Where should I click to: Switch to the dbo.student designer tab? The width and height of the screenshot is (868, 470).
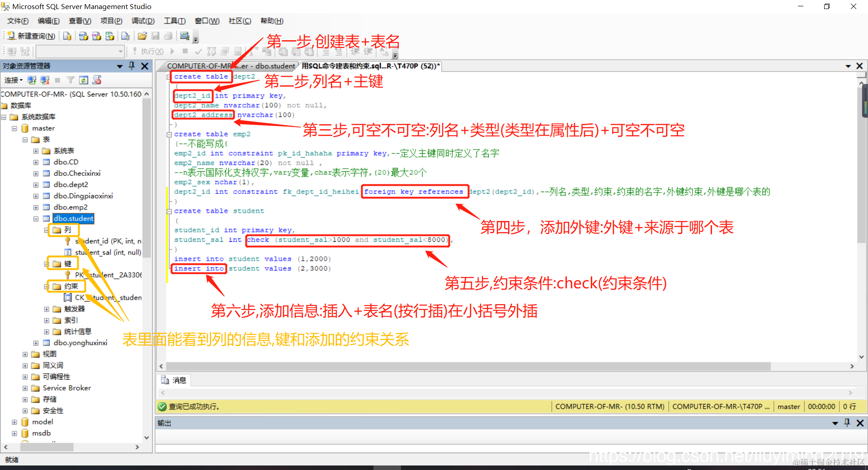231,66
